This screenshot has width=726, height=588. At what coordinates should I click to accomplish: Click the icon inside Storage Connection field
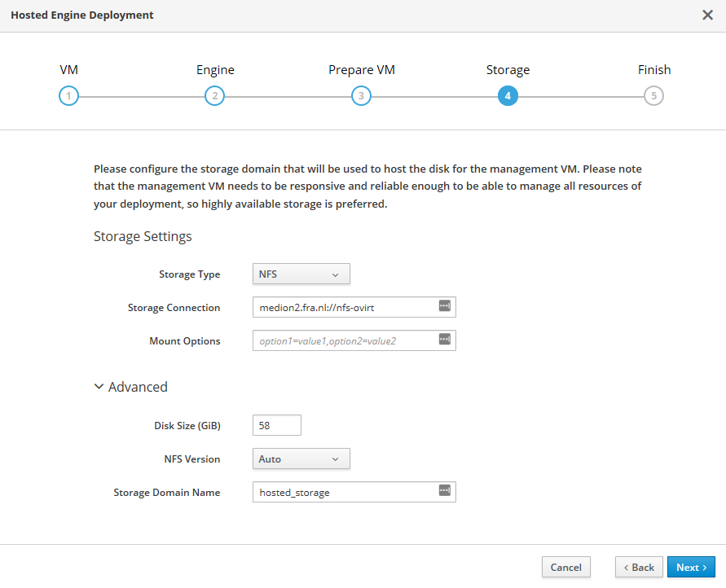tap(444, 306)
